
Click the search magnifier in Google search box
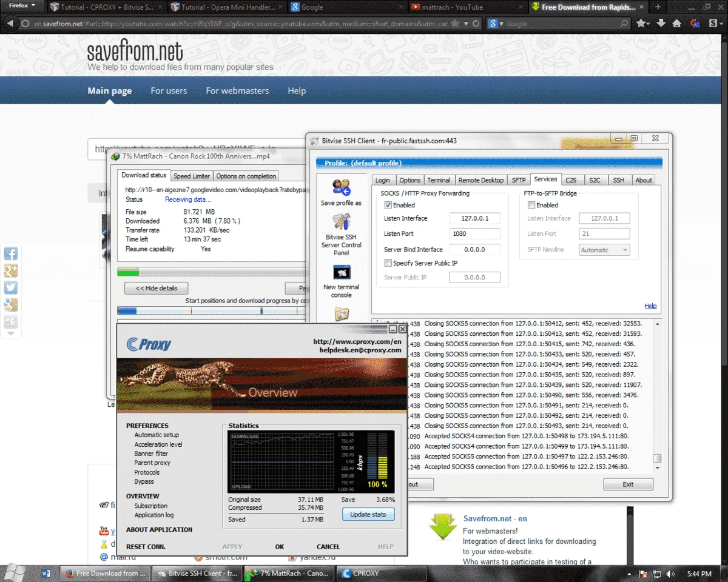[624, 24]
